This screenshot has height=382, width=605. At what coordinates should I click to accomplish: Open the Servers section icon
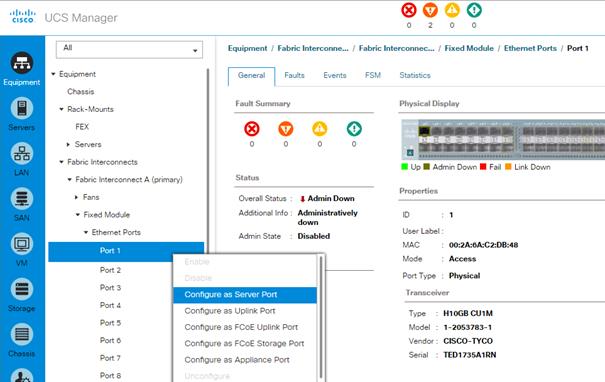point(22,108)
